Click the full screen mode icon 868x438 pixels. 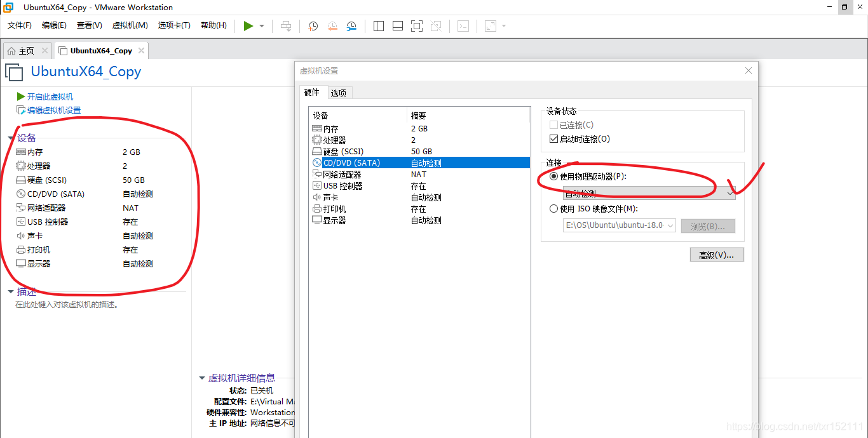coord(417,25)
